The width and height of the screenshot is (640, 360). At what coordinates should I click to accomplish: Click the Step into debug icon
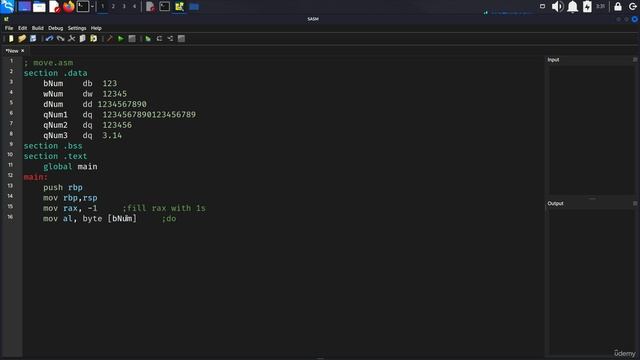pos(170,38)
